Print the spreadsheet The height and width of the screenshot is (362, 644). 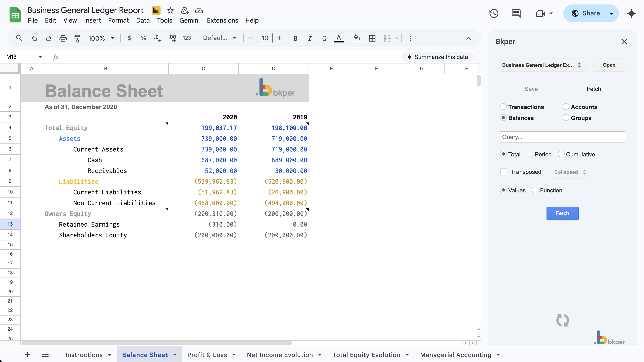(63, 38)
